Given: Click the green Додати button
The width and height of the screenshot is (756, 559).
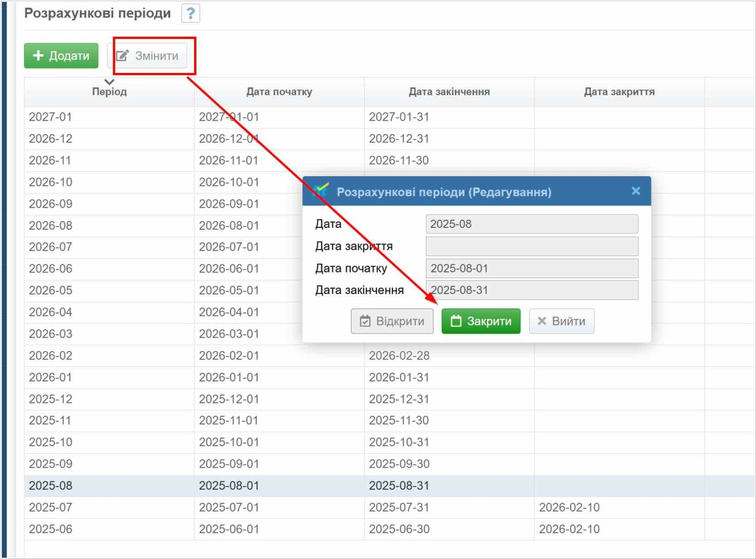Looking at the screenshot, I should (61, 55).
